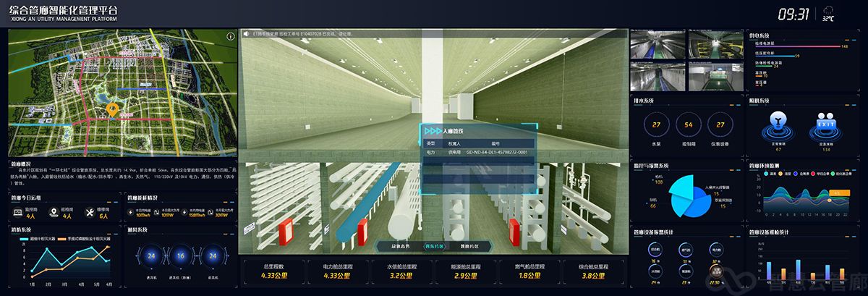Click the orange location pin on the map

coord(112,110)
